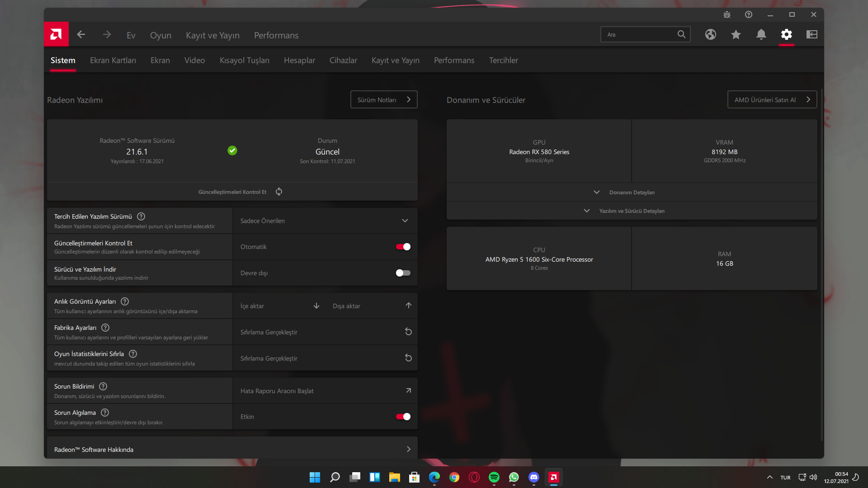Image resolution: width=868 pixels, height=488 pixels.
Task: Click the bug report icon
Action: click(727, 14)
